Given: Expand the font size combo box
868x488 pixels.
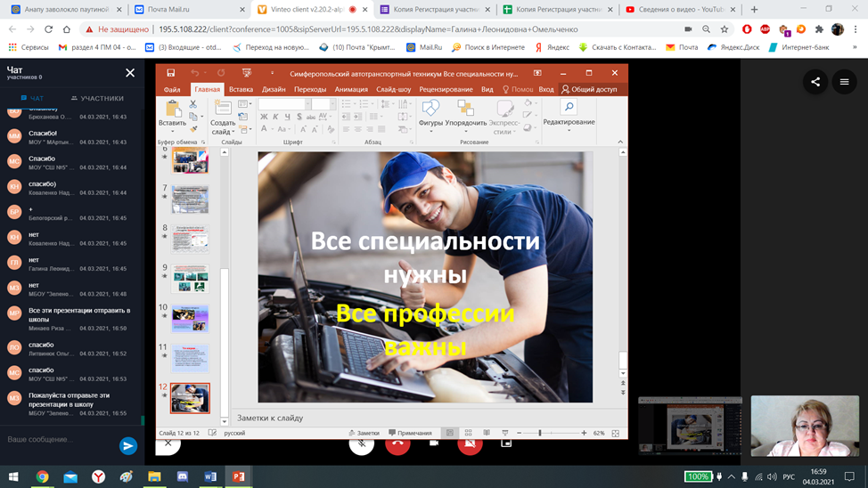Looking at the screenshot, I should [x=332, y=104].
